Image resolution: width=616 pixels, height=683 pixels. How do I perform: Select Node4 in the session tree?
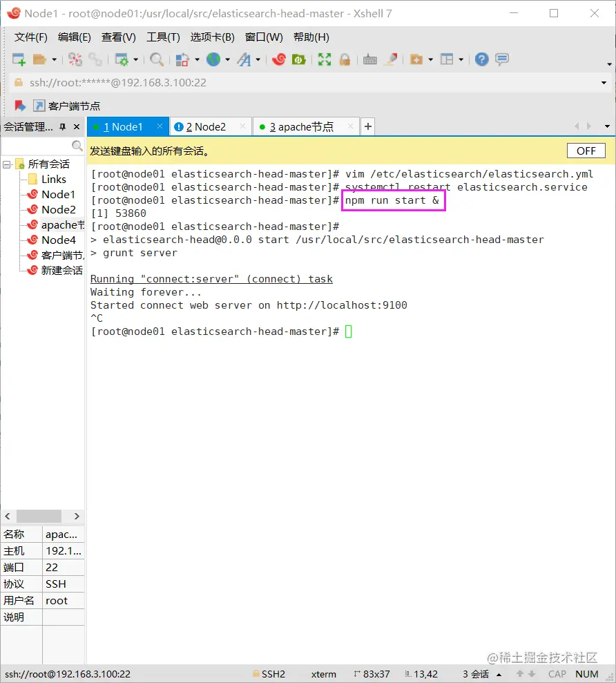tap(51, 240)
